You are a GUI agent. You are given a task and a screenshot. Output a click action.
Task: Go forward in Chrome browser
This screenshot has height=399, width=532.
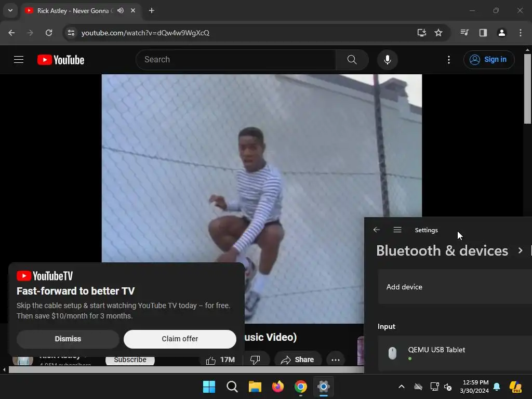pos(30,33)
